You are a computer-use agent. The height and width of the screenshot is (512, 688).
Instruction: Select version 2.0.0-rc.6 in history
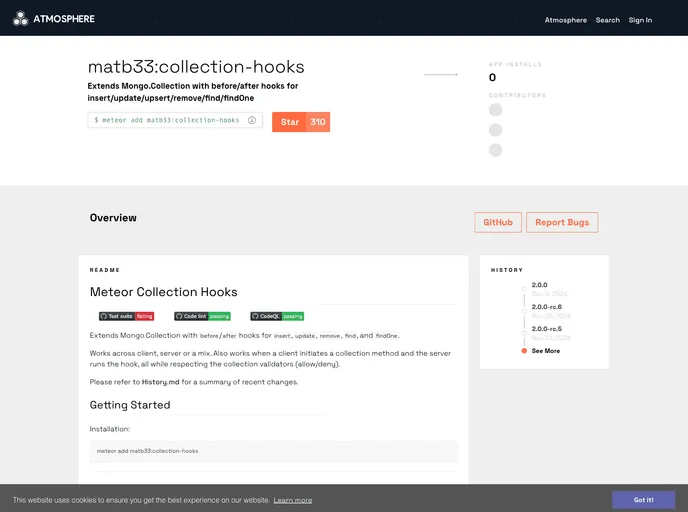547,307
